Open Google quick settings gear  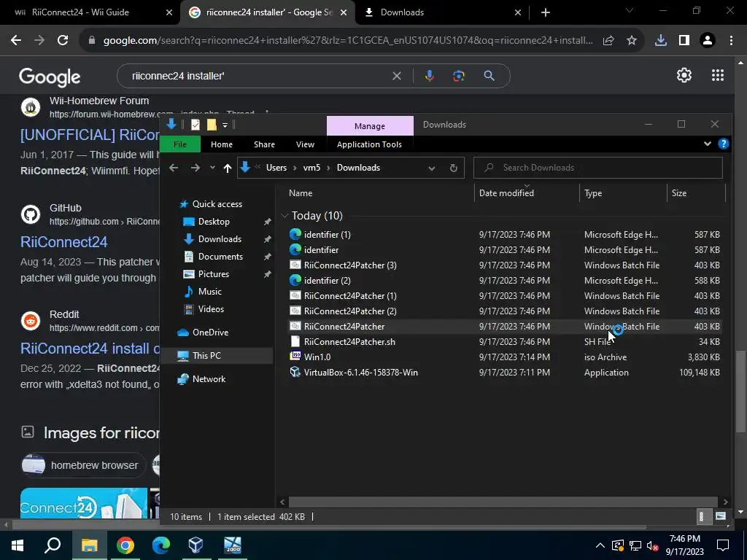pyautogui.click(x=684, y=75)
